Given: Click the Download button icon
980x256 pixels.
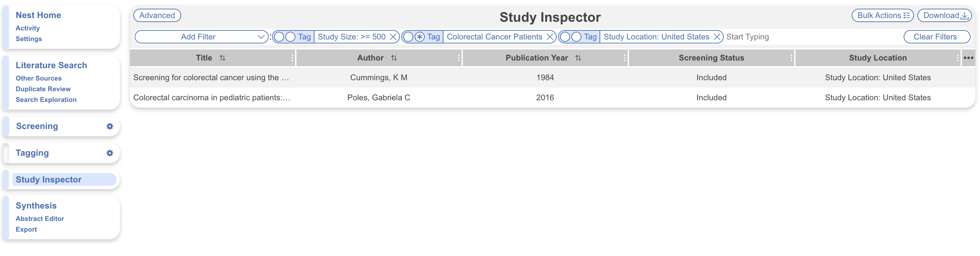Looking at the screenshot, I should click(964, 16).
